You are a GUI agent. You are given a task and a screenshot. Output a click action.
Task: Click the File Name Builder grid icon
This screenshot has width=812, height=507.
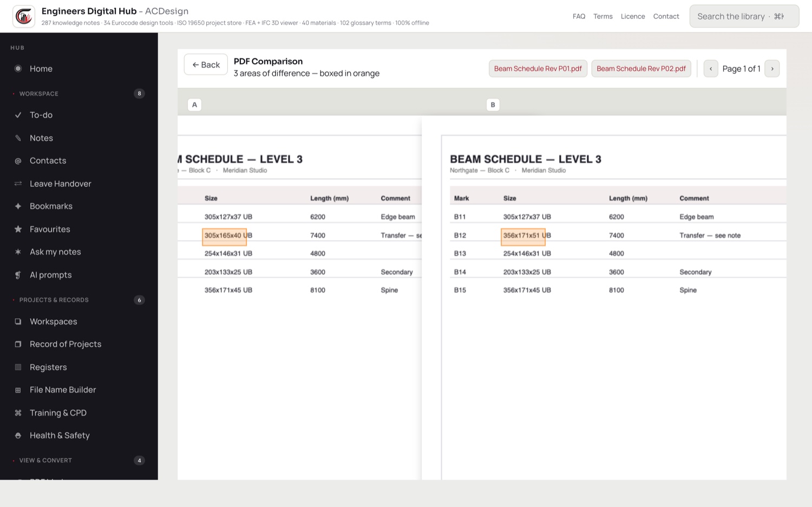click(18, 390)
